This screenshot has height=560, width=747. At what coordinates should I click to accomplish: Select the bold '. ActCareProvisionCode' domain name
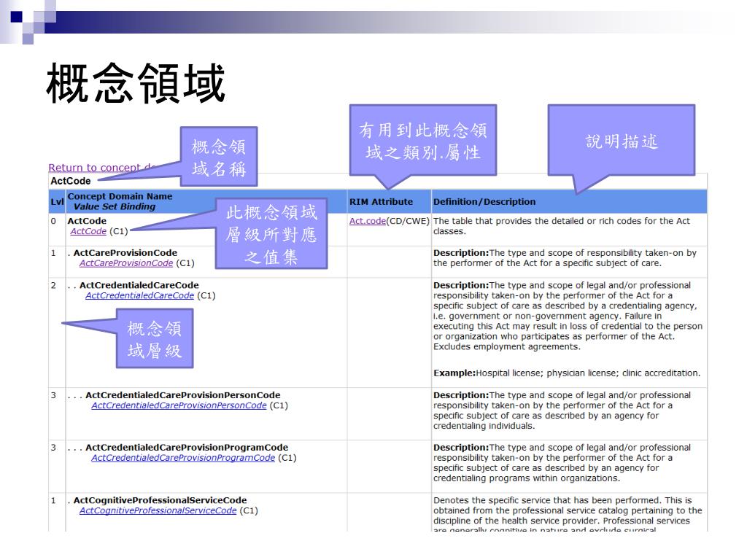click(x=123, y=253)
